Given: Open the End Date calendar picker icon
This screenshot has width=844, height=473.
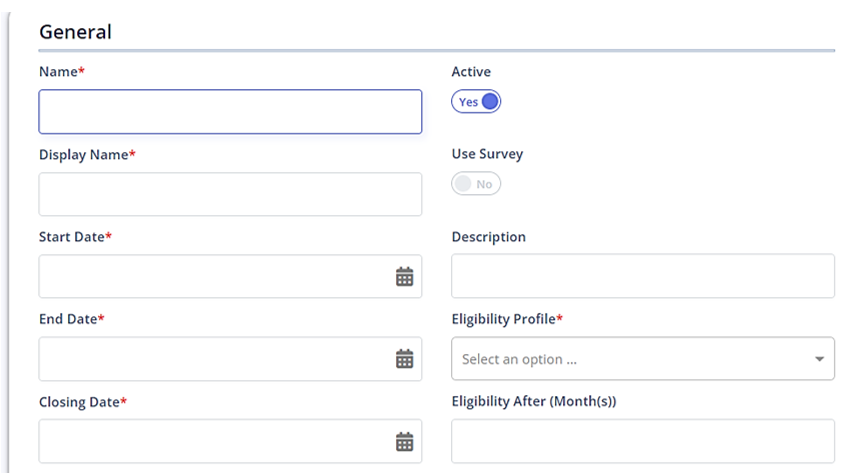Looking at the screenshot, I should [x=404, y=359].
